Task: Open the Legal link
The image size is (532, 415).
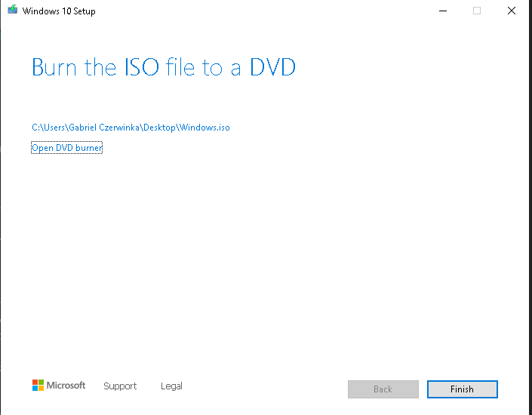Action: tap(171, 386)
